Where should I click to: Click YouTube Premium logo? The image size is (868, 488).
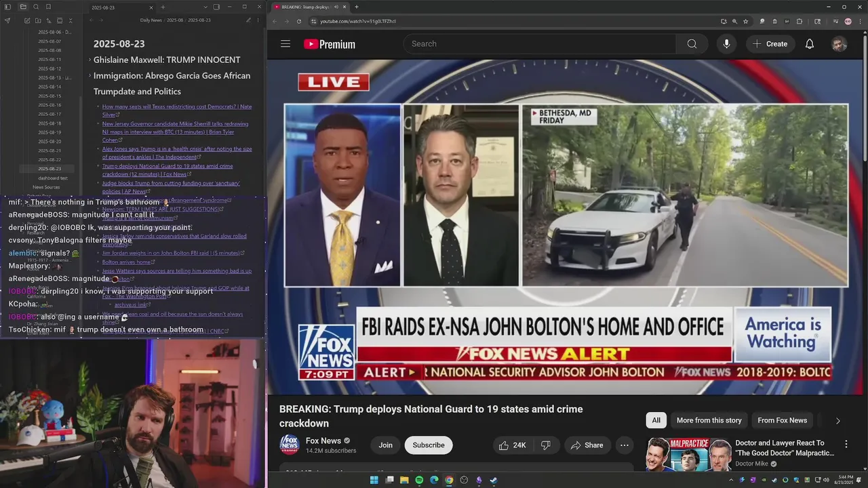coord(330,44)
